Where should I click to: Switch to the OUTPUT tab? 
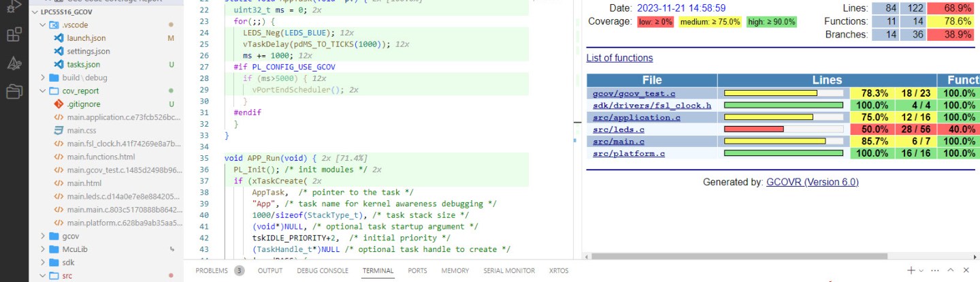270,270
